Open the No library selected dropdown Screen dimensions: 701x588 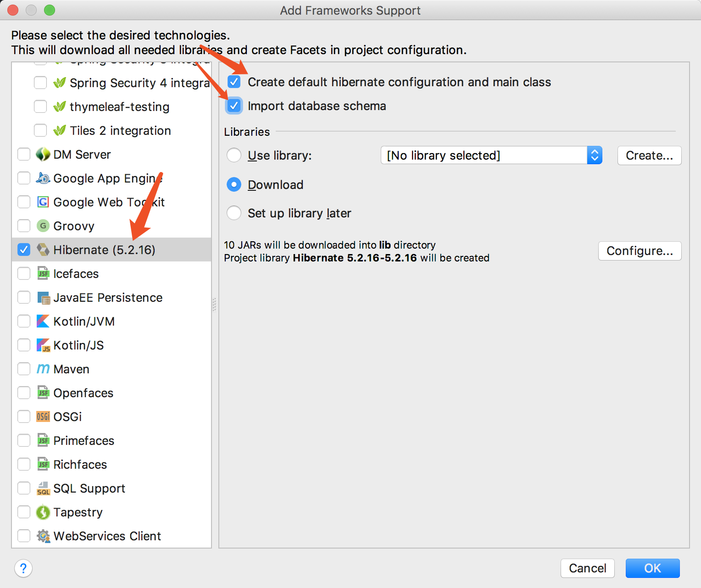(x=491, y=155)
